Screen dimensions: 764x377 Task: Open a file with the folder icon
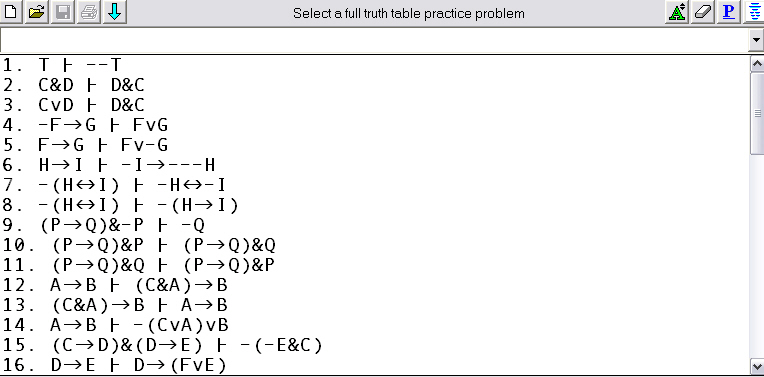tap(37, 12)
